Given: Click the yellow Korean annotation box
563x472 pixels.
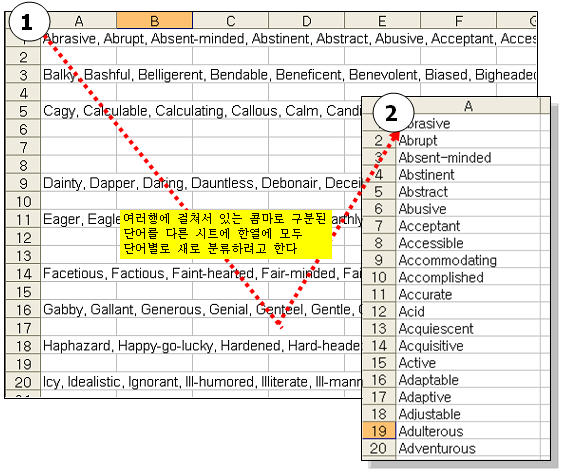Looking at the screenshot, I should pyautogui.click(x=226, y=234).
